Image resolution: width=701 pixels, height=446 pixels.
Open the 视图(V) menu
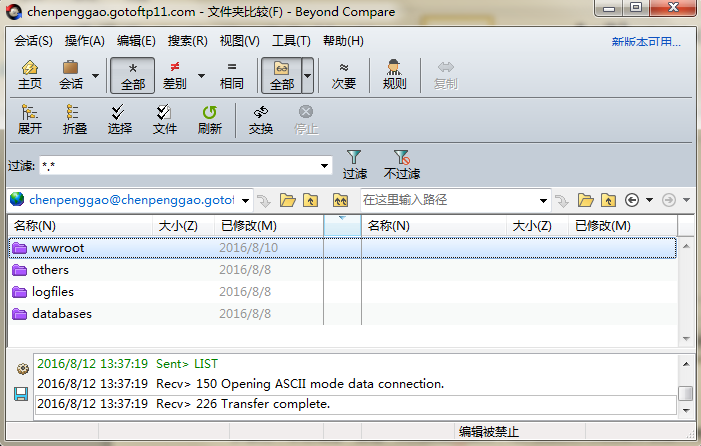pyautogui.click(x=239, y=41)
